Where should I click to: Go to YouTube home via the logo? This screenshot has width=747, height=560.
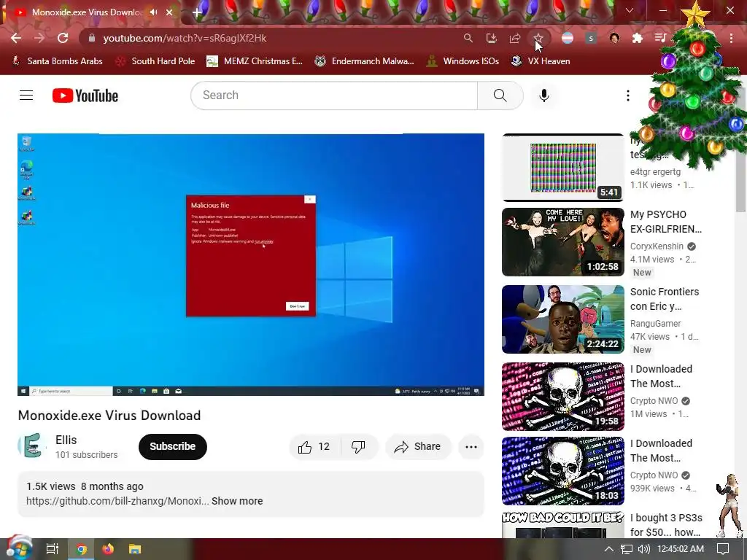(85, 96)
